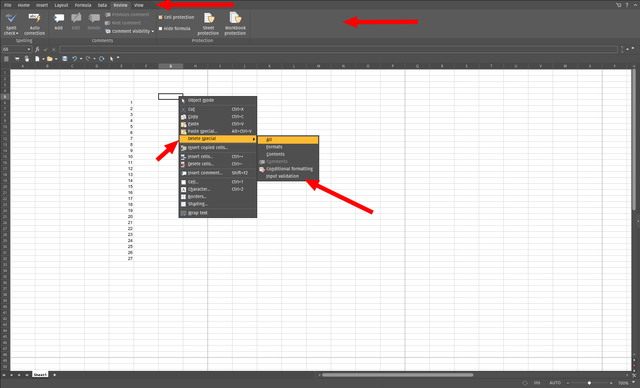Click the help question mark icon
This screenshot has height=388, width=640.
pos(627,5)
